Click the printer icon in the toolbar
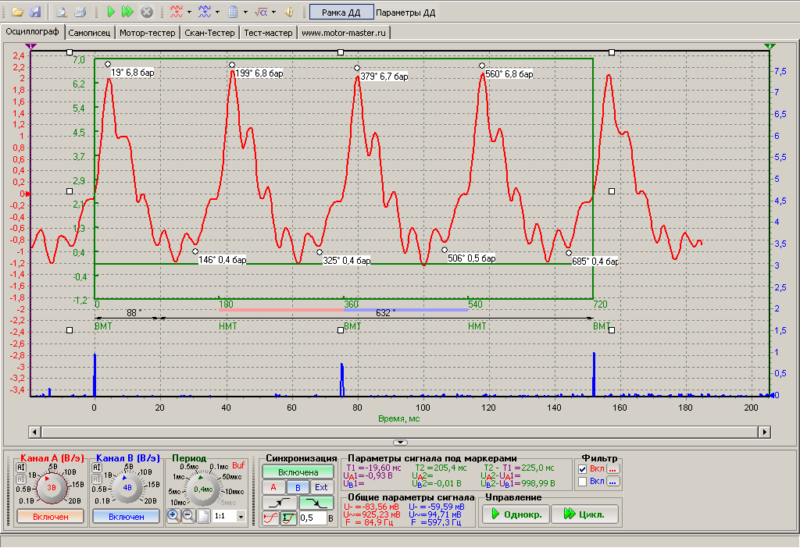The height and width of the screenshot is (548, 800). 80,13
